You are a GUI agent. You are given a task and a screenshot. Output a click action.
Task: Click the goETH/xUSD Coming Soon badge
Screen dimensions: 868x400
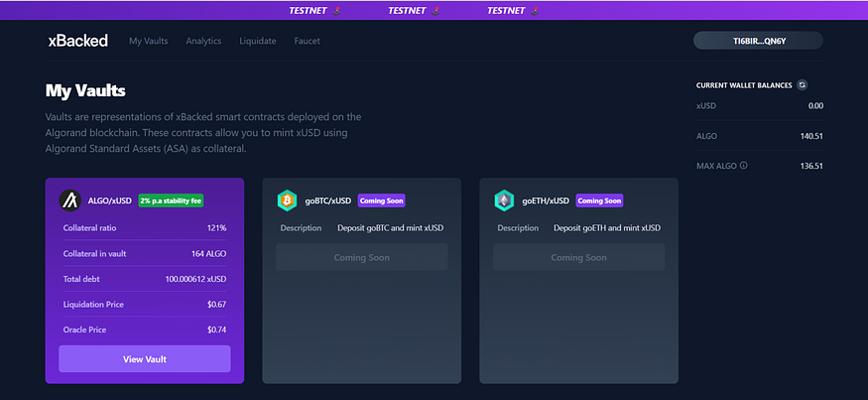point(599,200)
